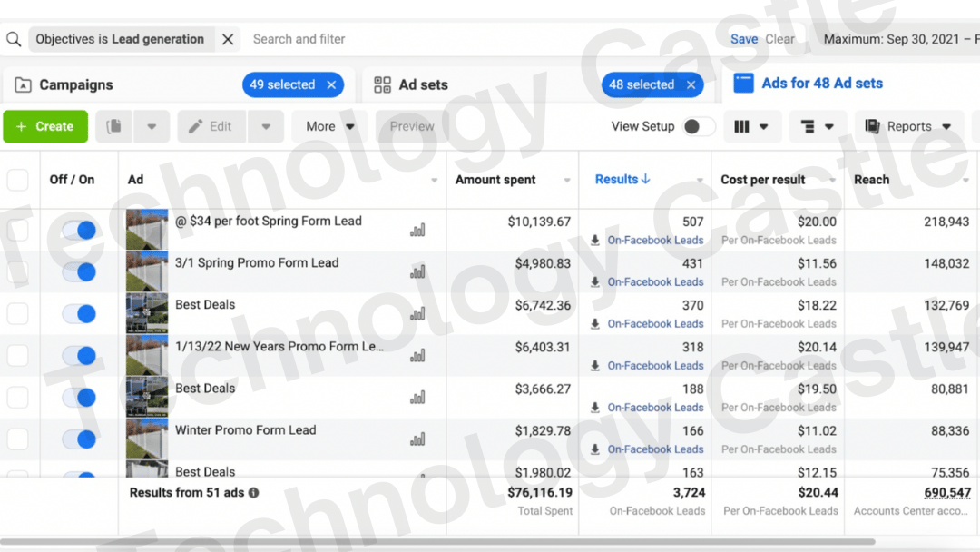Image resolution: width=980 pixels, height=552 pixels.
Task: Check the select-all ads checkbox
Action: coord(18,180)
